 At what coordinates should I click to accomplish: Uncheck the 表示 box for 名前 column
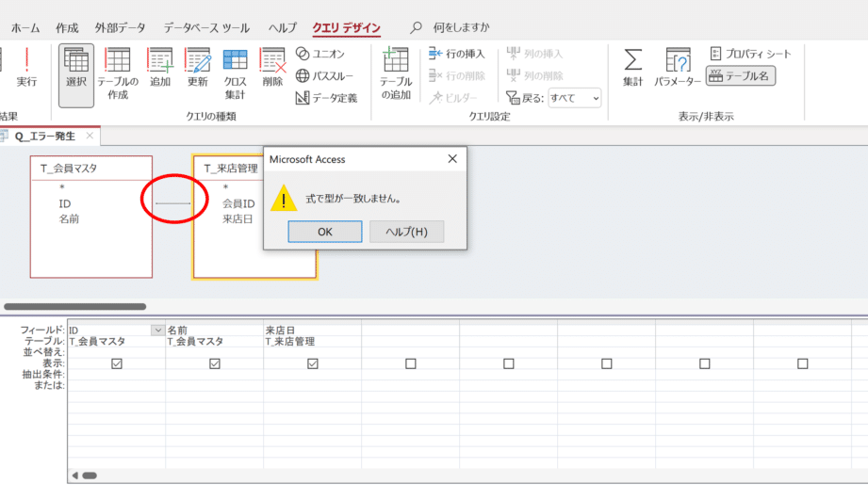tap(215, 363)
